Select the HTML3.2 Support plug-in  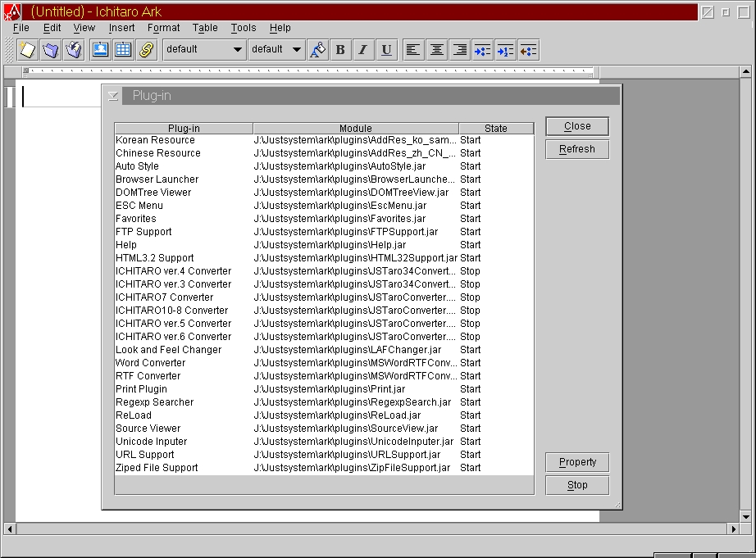(x=324, y=258)
